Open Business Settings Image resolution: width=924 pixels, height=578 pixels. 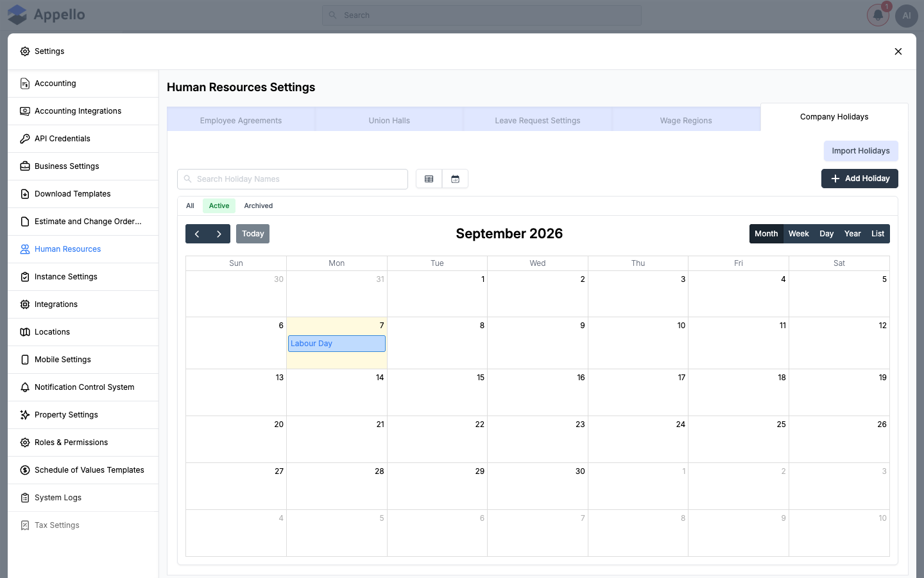pos(83,166)
